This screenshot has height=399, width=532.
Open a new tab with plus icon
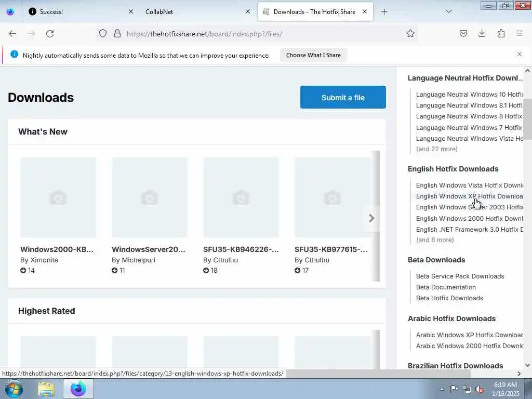coord(384,12)
